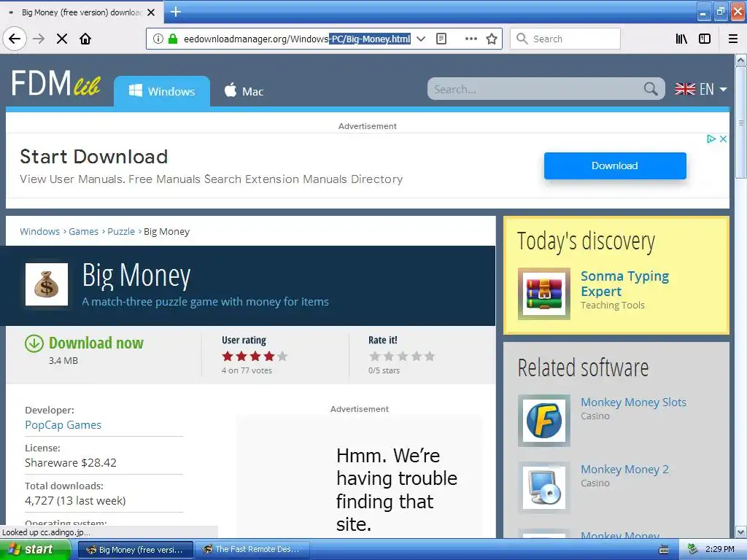This screenshot has width=747, height=560.
Task: Stop loading the page
Action: (62, 39)
